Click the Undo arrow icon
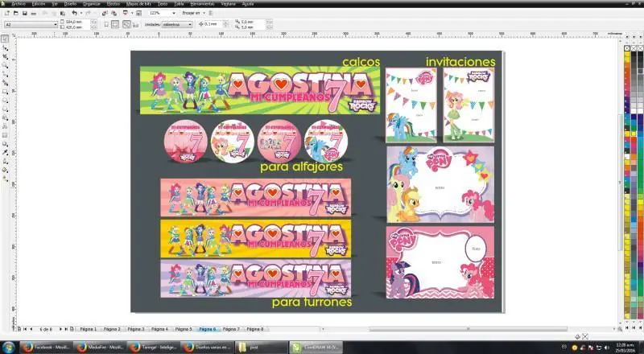The width and height of the screenshot is (644, 354). (x=74, y=13)
